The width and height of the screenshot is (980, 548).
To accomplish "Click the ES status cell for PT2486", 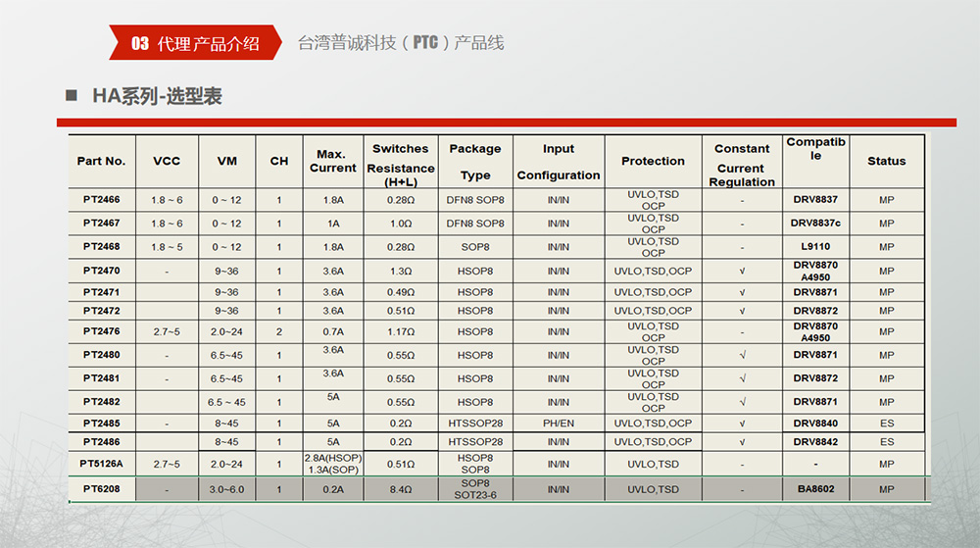I will [886, 442].
